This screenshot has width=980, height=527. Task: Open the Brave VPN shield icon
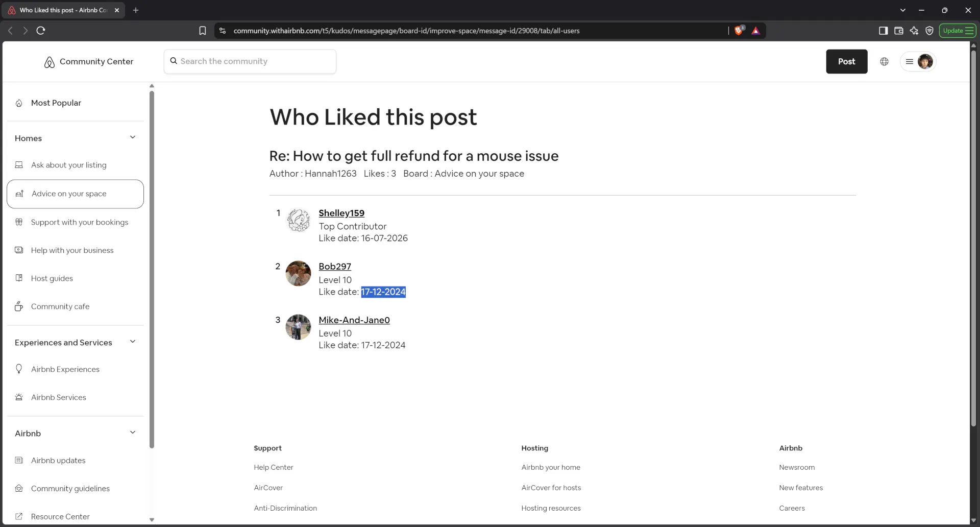[x=929, y=31]
